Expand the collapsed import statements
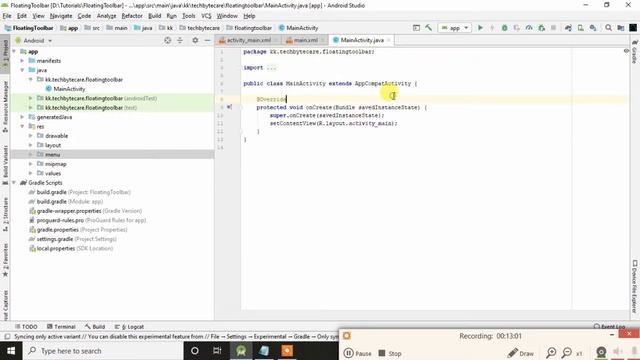Image resolution: width=640 pixels, height=360 pixels. (x=271, y=68)
